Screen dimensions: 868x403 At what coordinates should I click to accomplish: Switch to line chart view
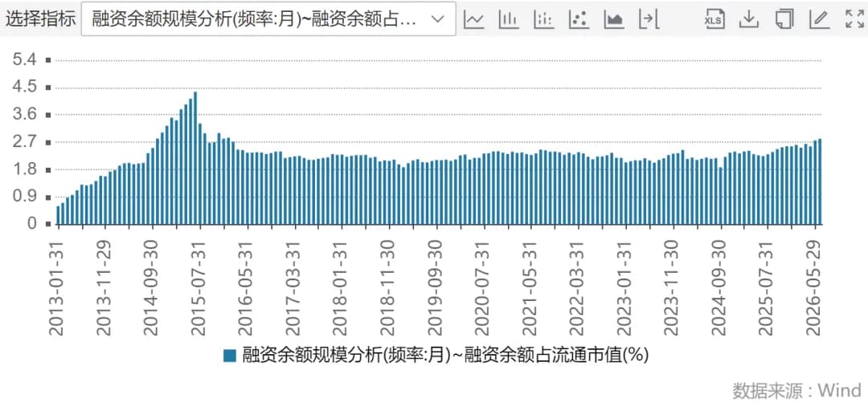(x=474, y=19)
